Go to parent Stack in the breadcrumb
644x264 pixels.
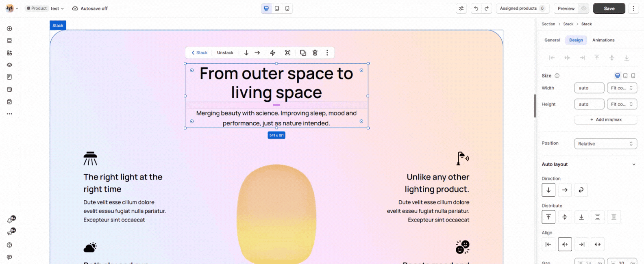pyautogui.click(x=568, y=24)
